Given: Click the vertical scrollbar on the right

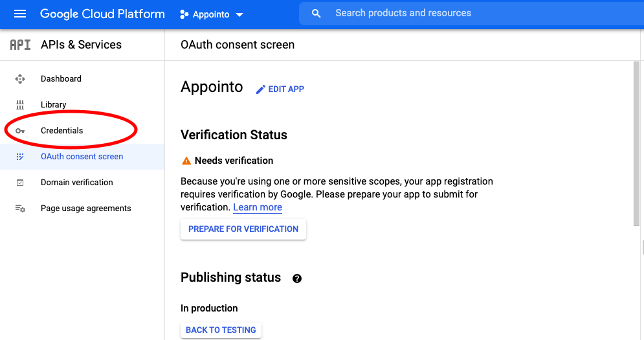Looking at the screenshot, I should coord(636,144).
